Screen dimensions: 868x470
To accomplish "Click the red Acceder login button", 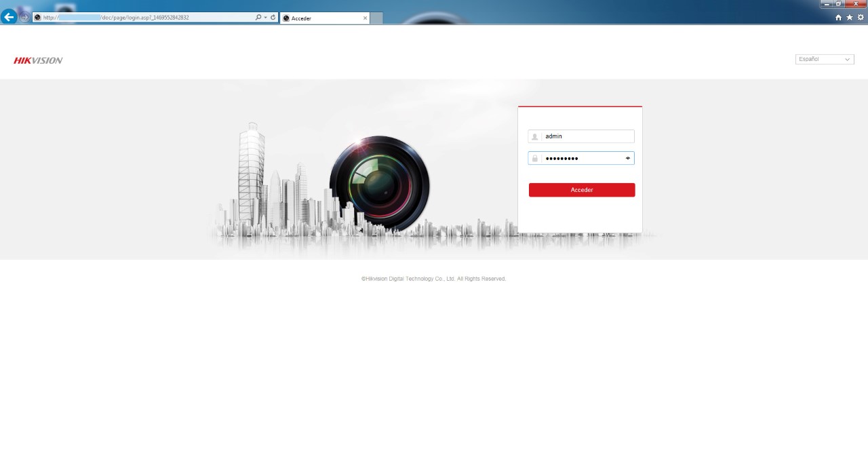I will [x=582, y=190].
